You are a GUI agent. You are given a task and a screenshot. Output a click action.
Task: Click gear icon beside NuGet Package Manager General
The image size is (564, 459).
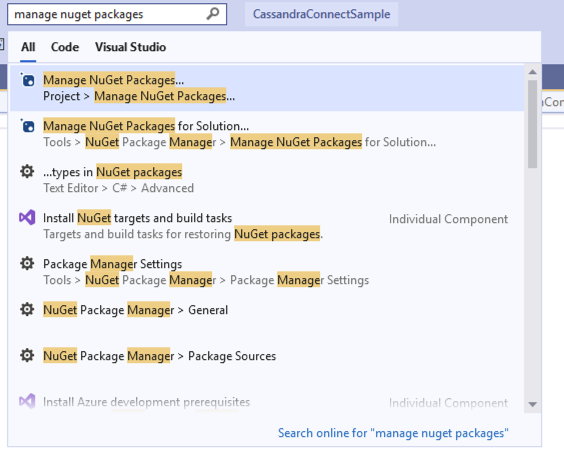click(x=27, y=309)
